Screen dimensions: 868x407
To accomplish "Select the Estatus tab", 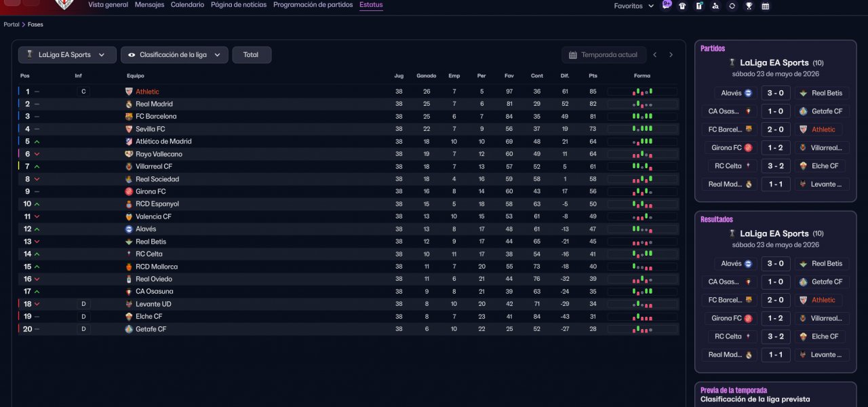I will [x=371, y=5].
